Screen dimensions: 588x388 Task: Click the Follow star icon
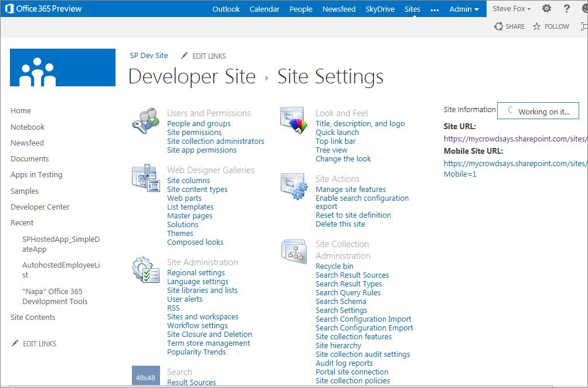(x=536, y=26)
